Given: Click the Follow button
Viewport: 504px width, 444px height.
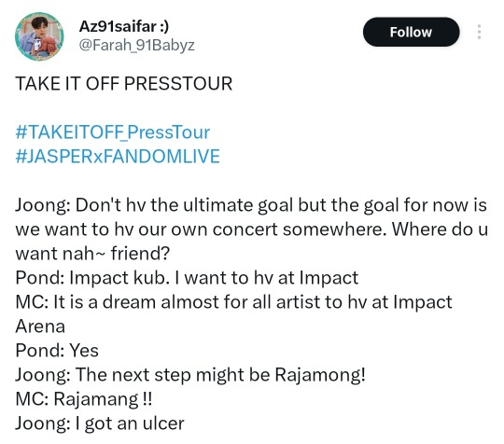Looking at the screenshot, I should tap(411, 32).
